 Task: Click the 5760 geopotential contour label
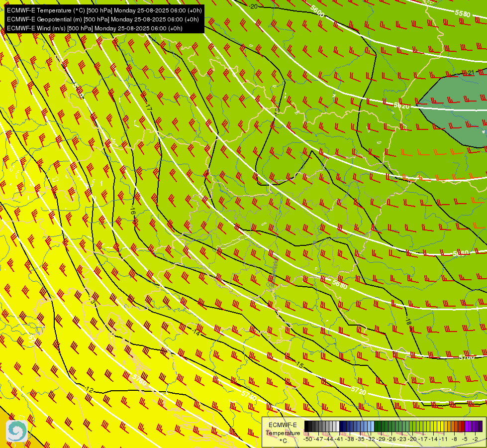[x=139, y=380]
